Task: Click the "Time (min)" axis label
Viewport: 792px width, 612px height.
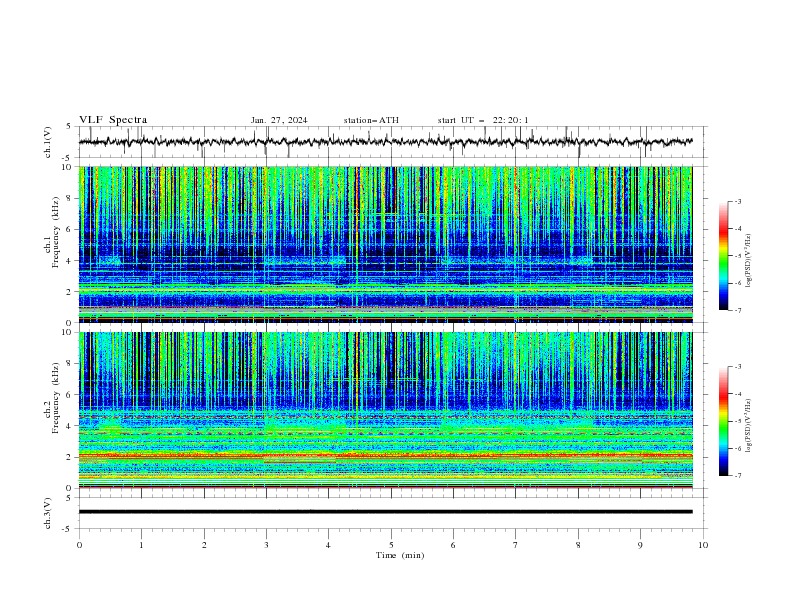Action: (400, 555)
